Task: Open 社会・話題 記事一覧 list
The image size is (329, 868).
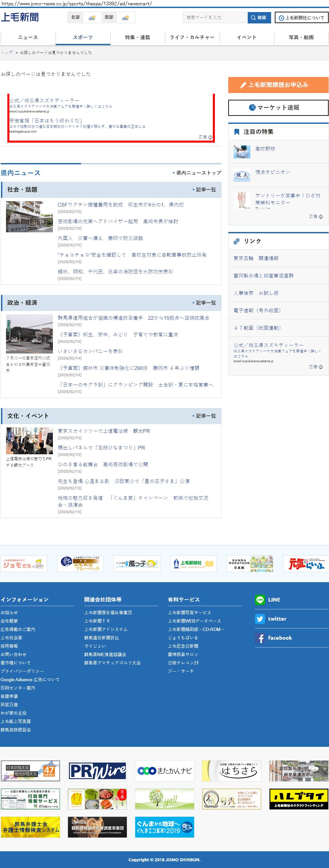Action: pos(204,190)
